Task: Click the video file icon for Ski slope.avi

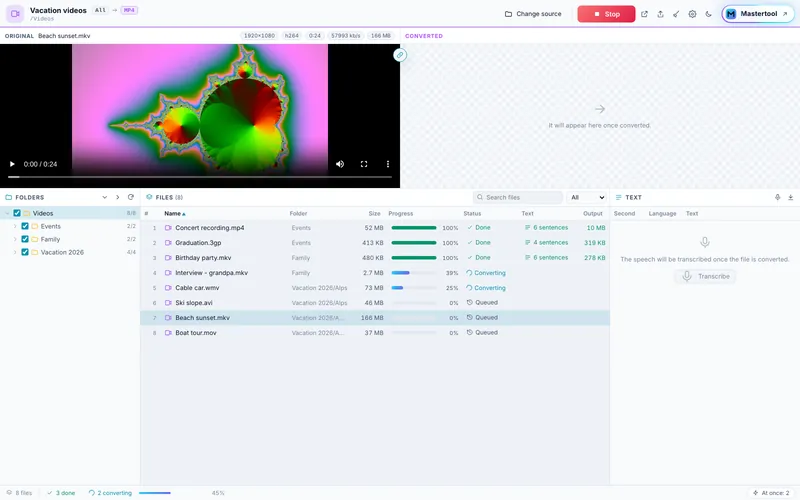Action: [x=168, y=303]
